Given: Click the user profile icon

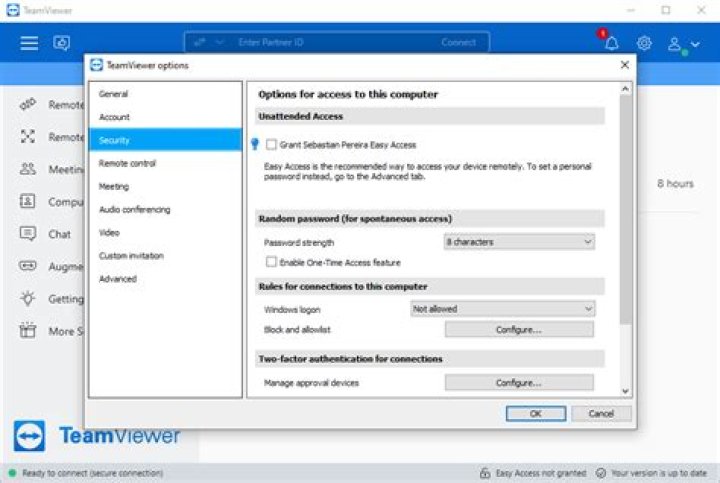Looking at the screenshot, I should pyautogui.click(x=674, y=44).
